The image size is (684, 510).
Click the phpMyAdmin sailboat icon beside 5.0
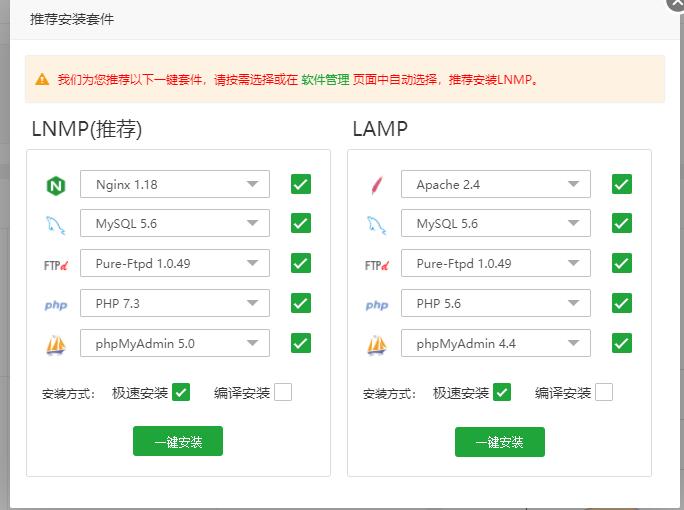(x=56, y=345)
